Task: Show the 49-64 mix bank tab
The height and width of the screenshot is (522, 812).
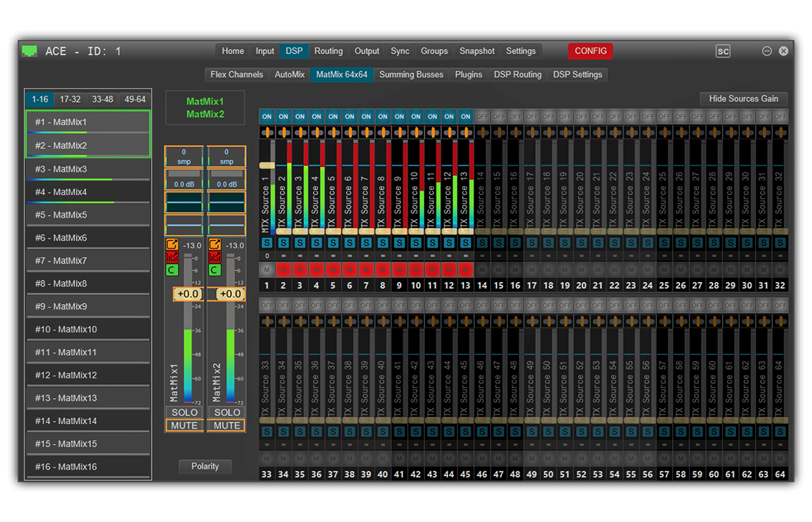Action: 134,99
